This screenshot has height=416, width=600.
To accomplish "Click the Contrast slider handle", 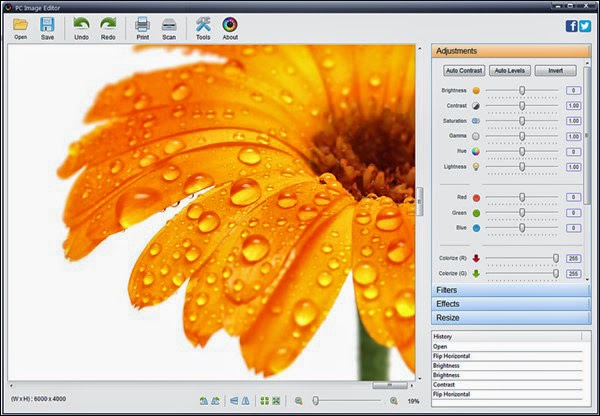I will point(522,106).
